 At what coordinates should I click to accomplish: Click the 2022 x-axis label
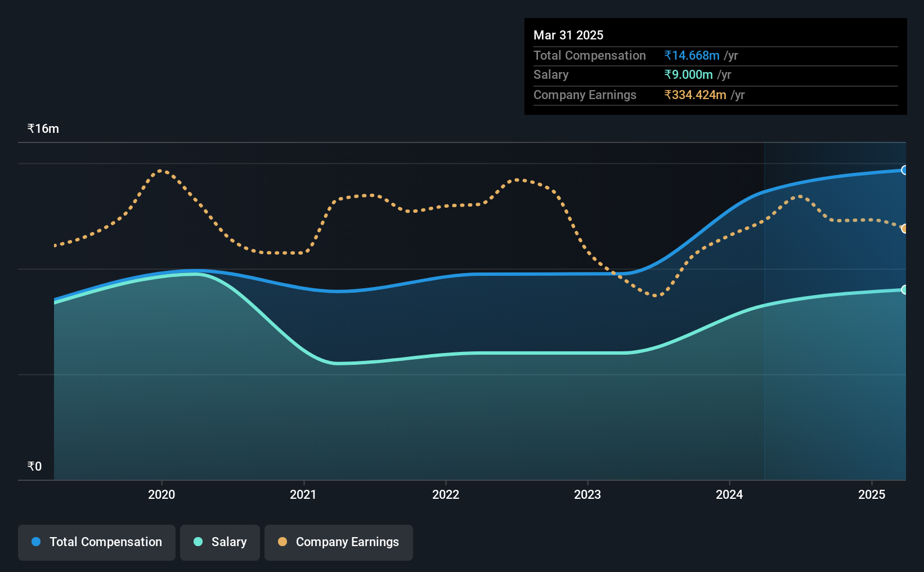point(446,494)
